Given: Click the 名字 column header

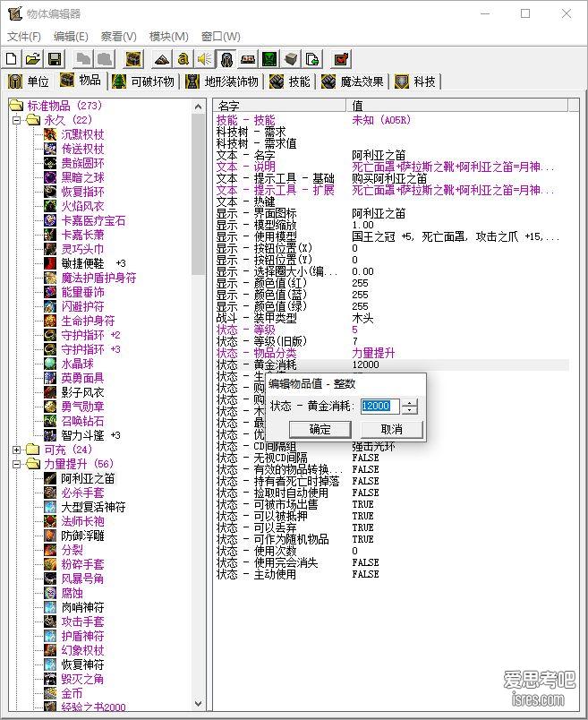Looking at the screenshot, I should point(279,106).
